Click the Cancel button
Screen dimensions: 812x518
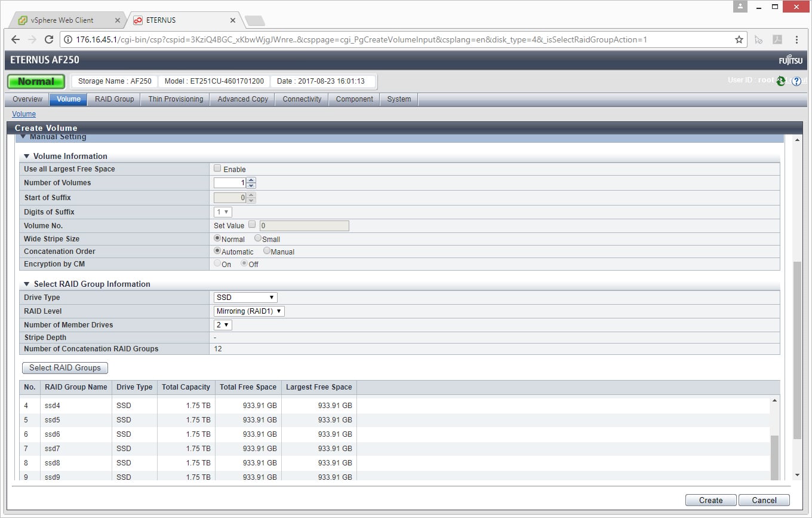pyautogui.click(x=764, y=500)
